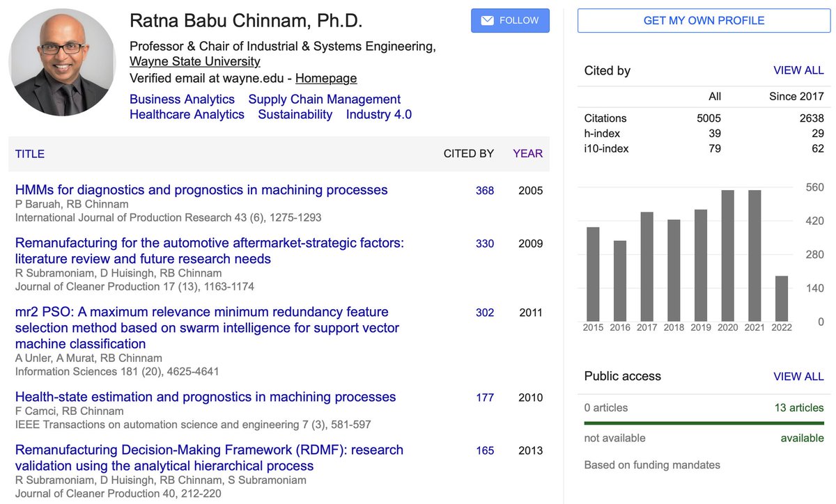The width and height of the screenshot is (836, 504).
Task: Sort publications by YEAR column
Action: coord(528,154)
